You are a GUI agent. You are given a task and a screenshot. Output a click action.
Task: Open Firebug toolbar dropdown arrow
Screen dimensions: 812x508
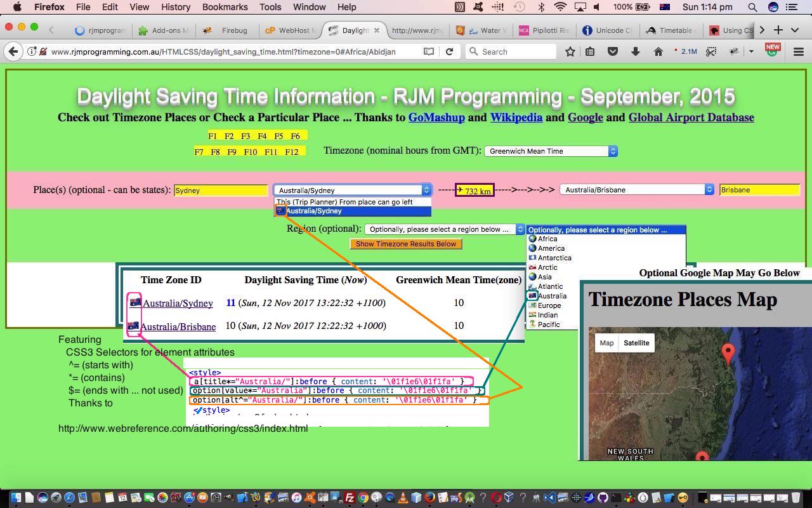[x=751, y=51]
